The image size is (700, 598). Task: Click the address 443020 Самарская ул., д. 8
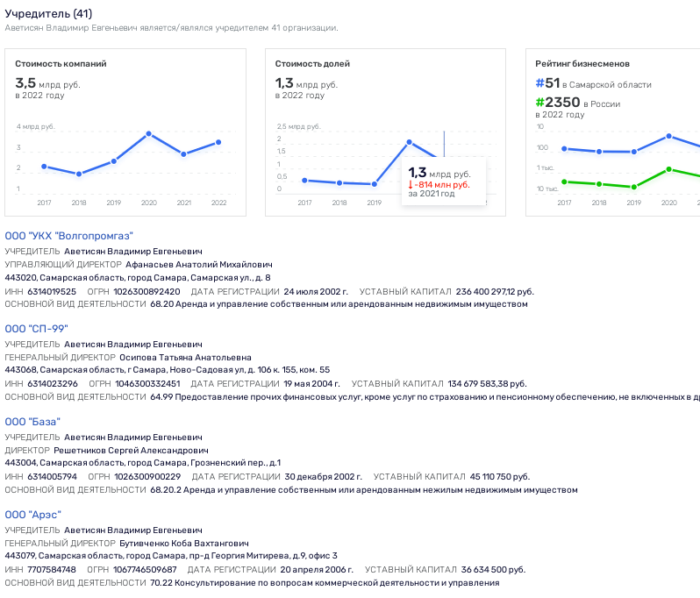[x=138, y=278]
